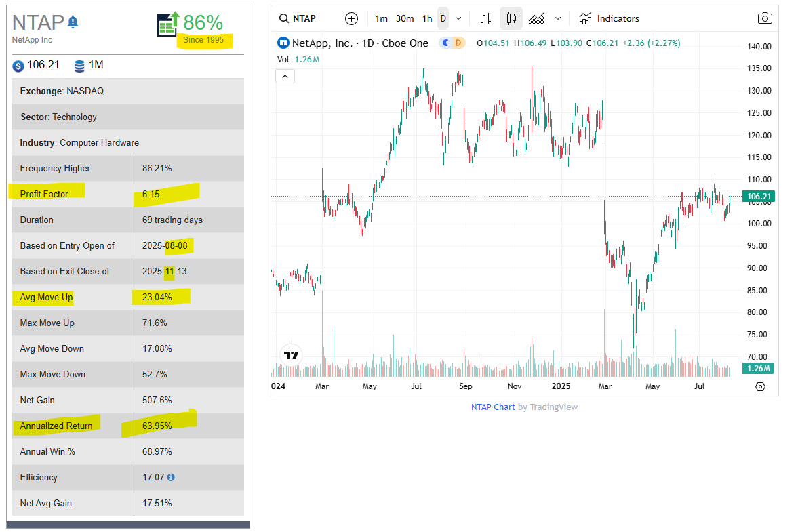The height and width of the screenshot is (532, 798).
Task: Select the Area chart style icon
Action: [537, 19]
